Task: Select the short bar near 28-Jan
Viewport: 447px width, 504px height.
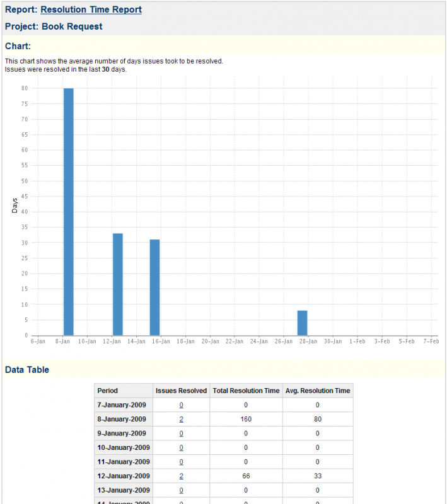Action: [x=303, y=323]
